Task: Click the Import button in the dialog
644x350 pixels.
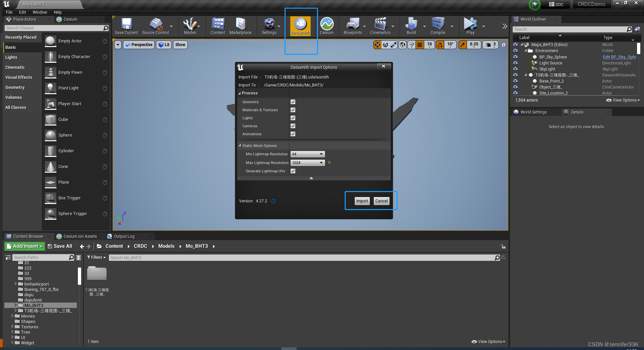Action: [x=362, y=201]
